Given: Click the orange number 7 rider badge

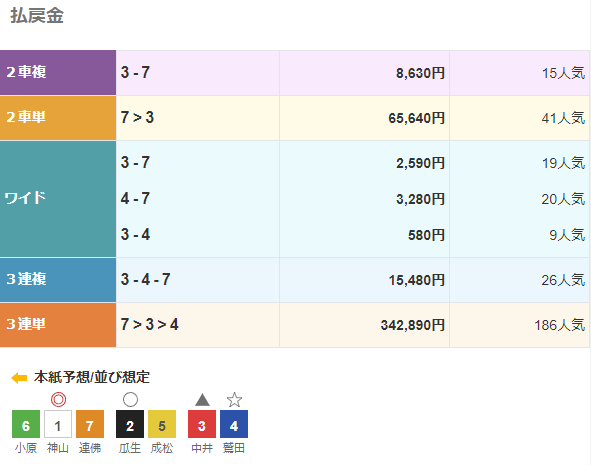Looking at the screenshot, I should [x=90, y=424].
